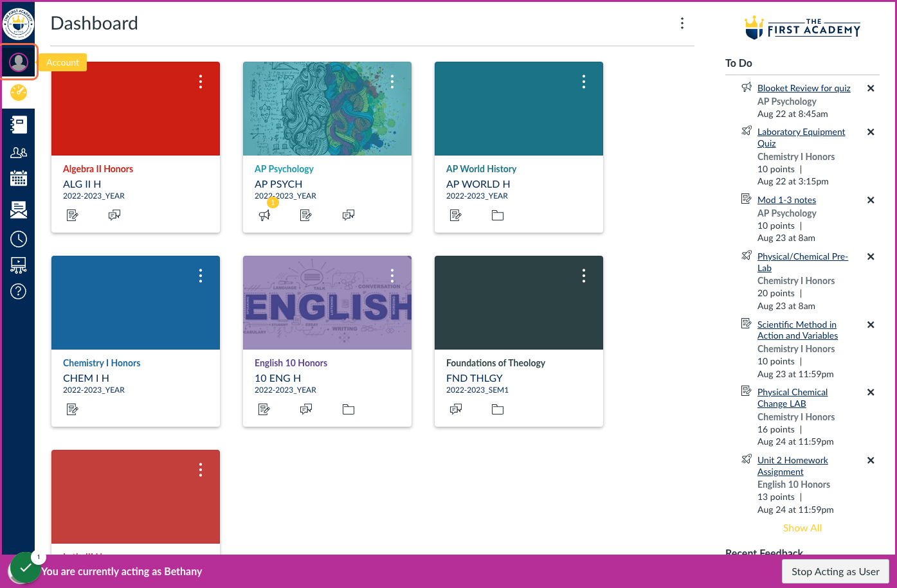Open Dashboard options kebab menu

click(682, 23)
